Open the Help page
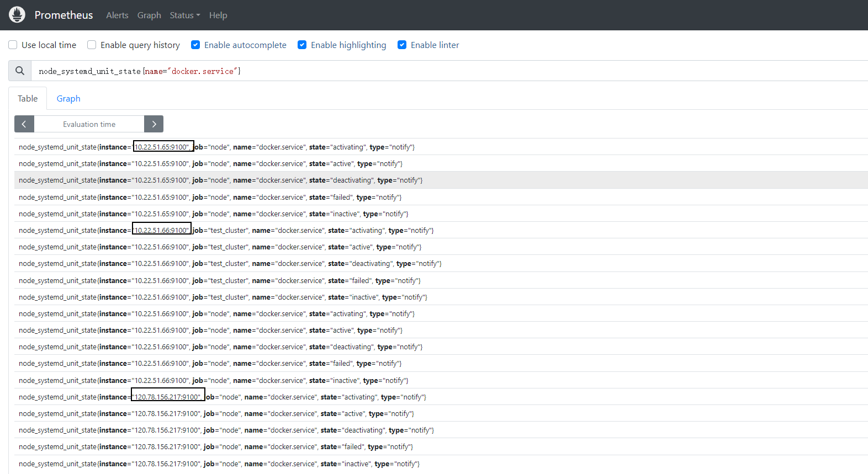868x474 pixels. click(218, 15)
